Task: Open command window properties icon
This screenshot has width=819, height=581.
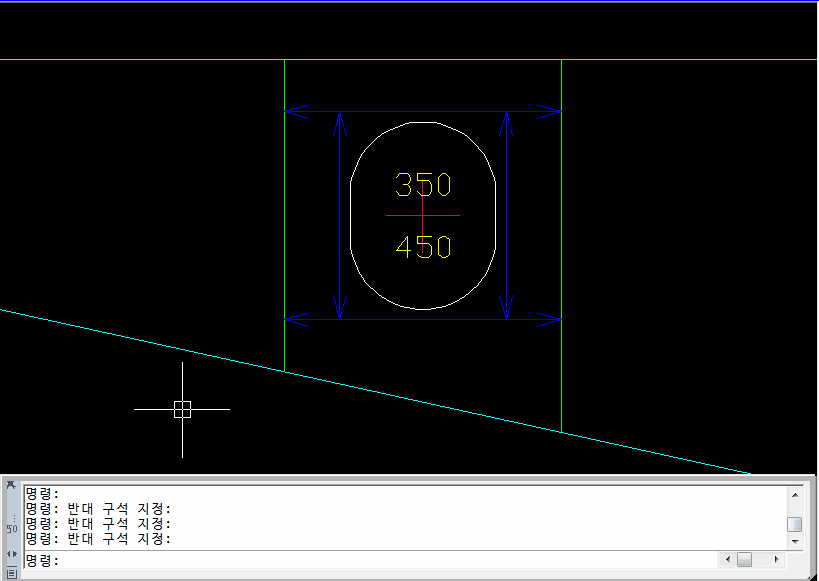Action: click(11, 573)
